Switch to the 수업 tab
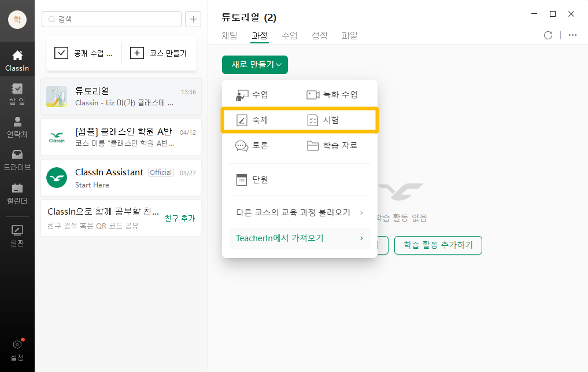This screenshot has width=588, height=372. [290, 36]
